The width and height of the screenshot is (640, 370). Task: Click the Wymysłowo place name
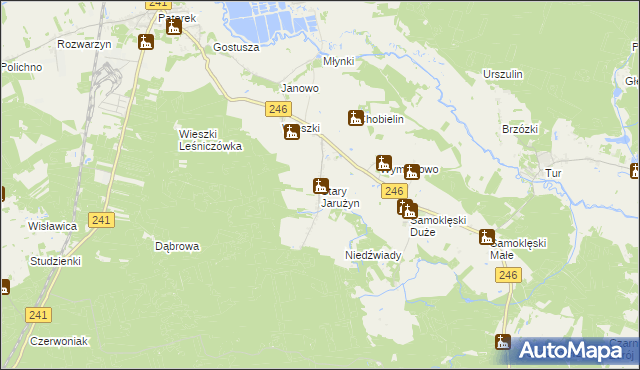(409, 169)
